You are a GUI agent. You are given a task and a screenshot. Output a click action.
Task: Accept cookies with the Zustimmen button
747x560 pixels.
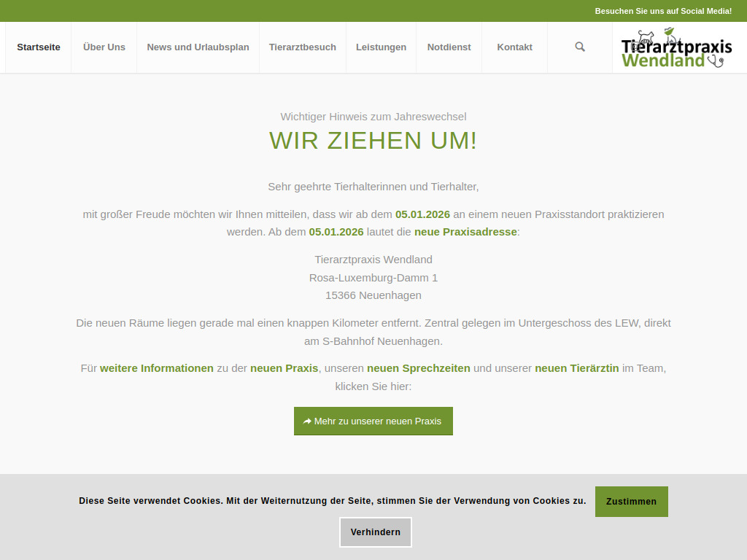(631, 502)
